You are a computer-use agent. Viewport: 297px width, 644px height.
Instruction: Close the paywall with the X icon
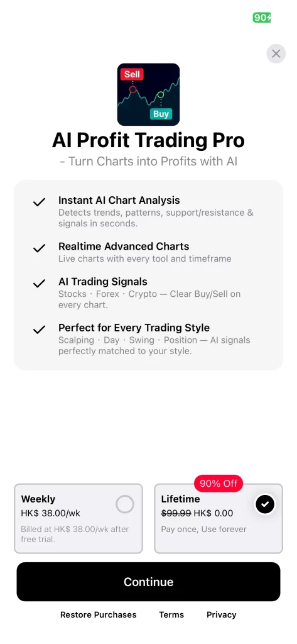pos(276,53)
